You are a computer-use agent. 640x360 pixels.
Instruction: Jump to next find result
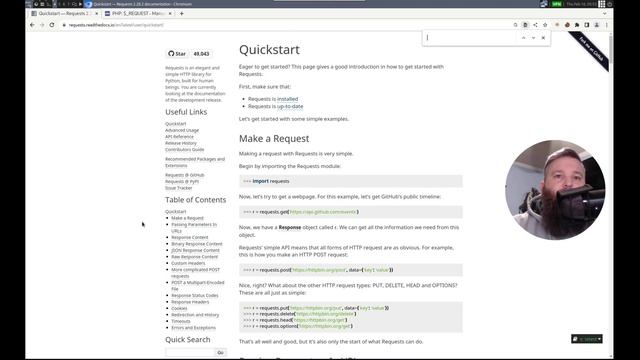click(x=533, y=38)
